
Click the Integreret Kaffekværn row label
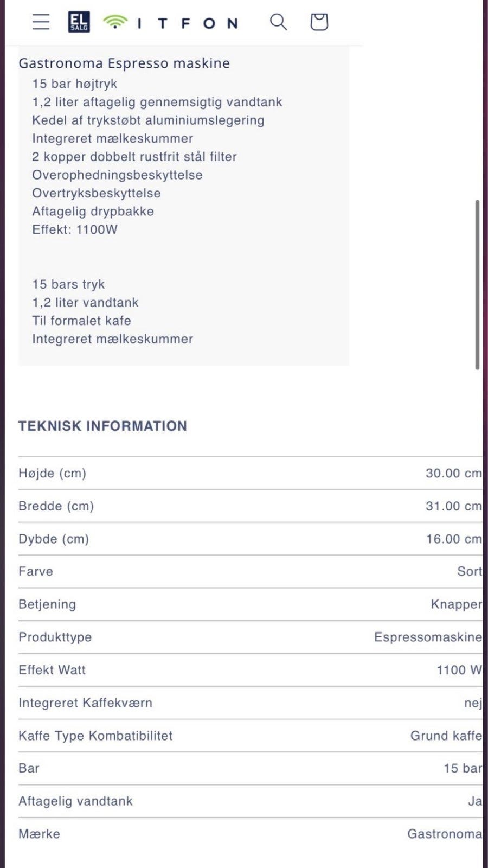[85, 703]
